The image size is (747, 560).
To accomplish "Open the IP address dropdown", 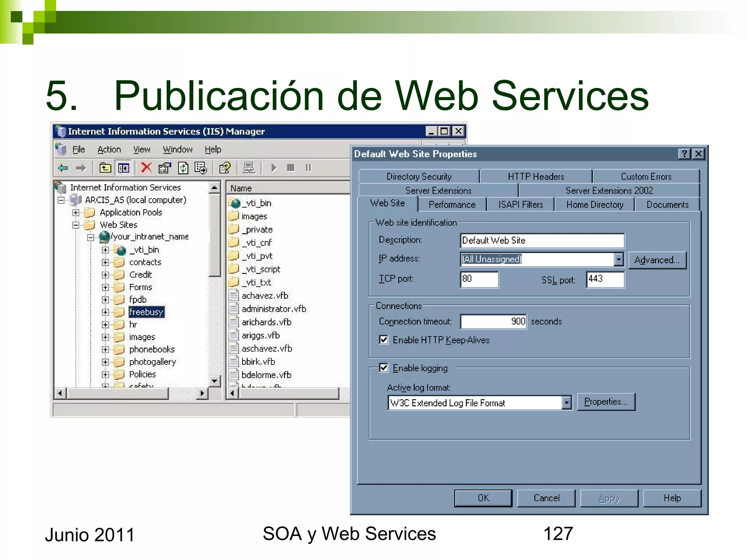I will point(618,259).
